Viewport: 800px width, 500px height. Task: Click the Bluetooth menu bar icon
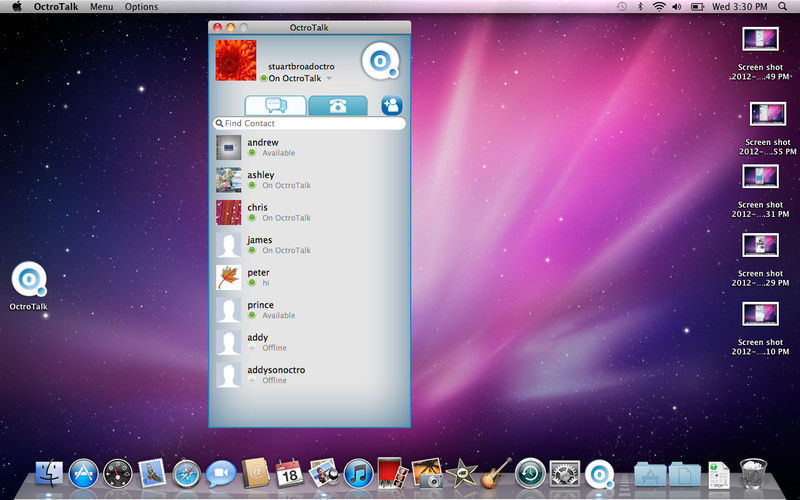640,7
